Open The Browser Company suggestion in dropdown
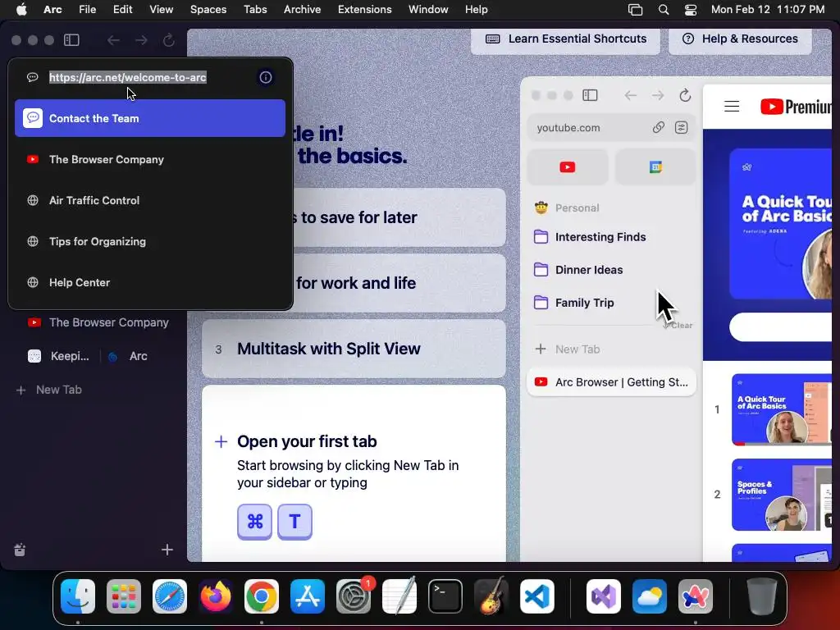This screenshot has width=840, height=630. [150, 160]
